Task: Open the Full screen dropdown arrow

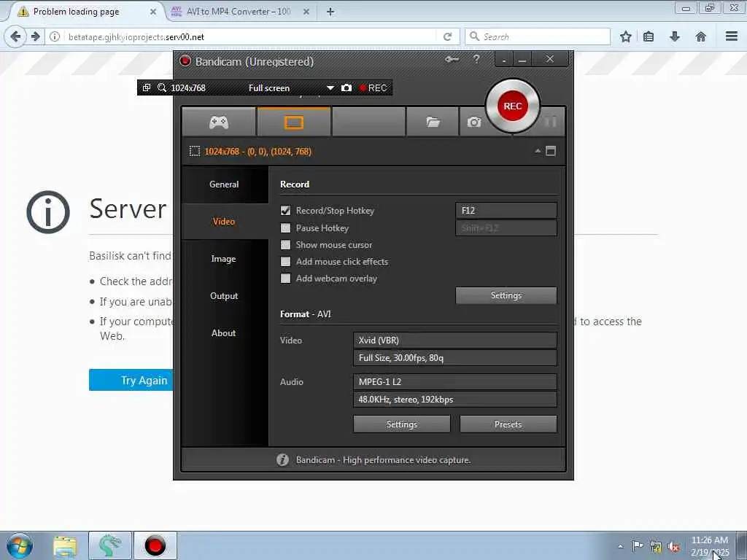Action: [330, 88]
